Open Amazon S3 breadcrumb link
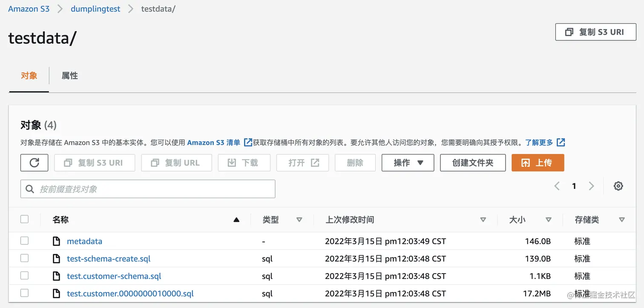Screen dimensions: 644x308 click(29, 9)
